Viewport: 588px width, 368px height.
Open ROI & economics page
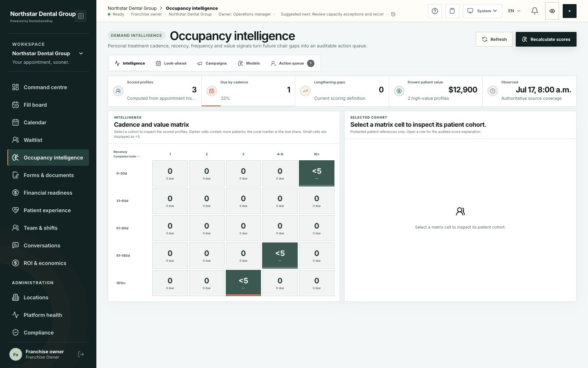point(48,263)
